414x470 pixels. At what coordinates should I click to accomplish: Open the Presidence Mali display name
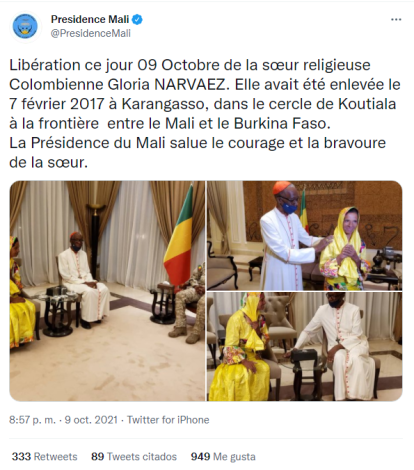point(90,19)
